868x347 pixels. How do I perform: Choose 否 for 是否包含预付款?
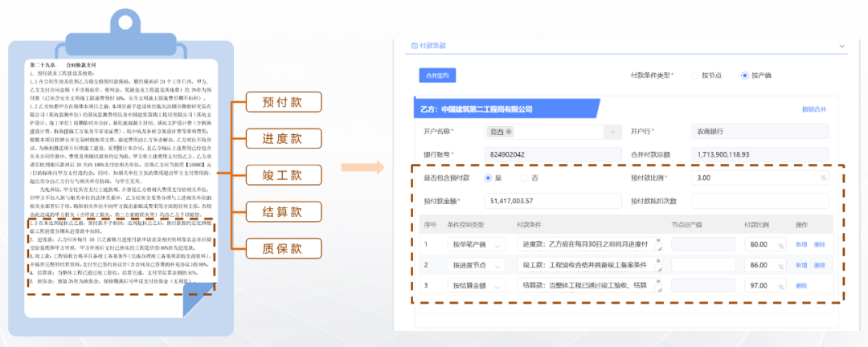click(x=525, y=178)
